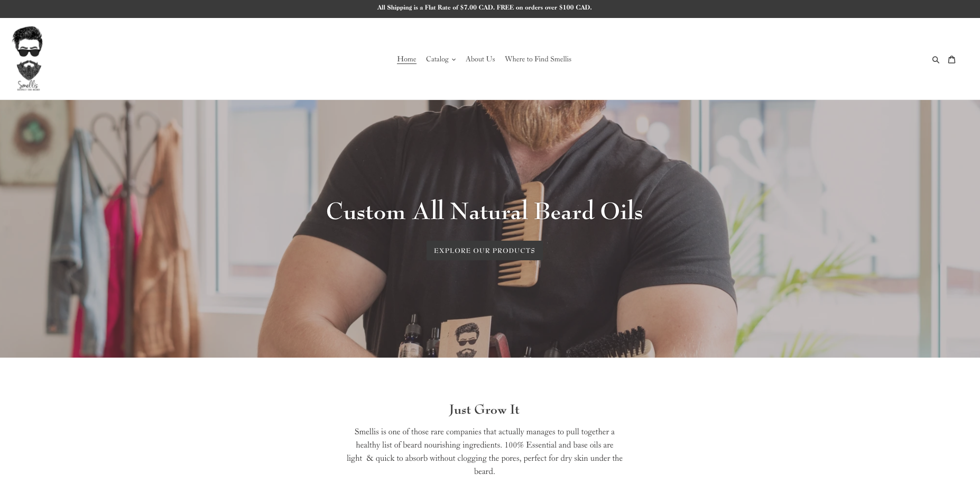Click the Smellis product card in image
The height and width of the screenshot is (483, 980).
[465, 338]
